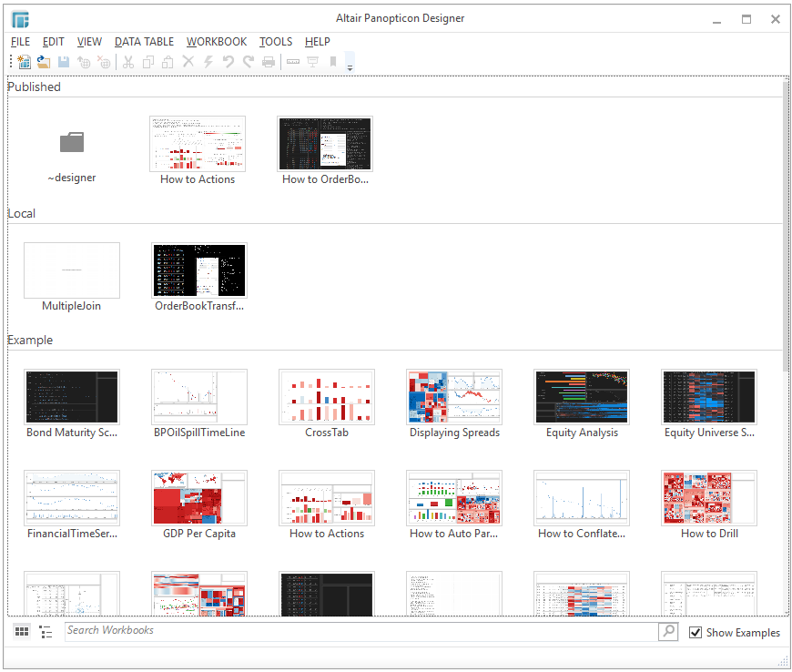Switch to list tree view
This screenshot has width=792, height=672.
click(46, 631)
